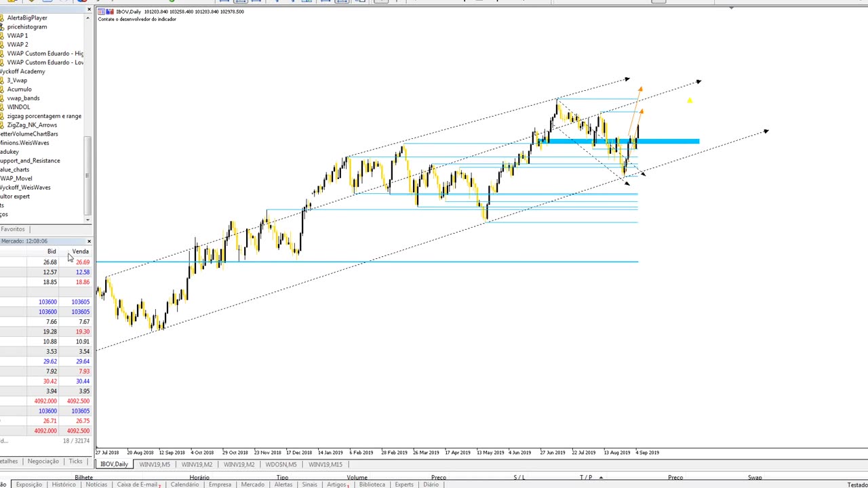Select the vwap_bands indicator icon

point(2,98)
